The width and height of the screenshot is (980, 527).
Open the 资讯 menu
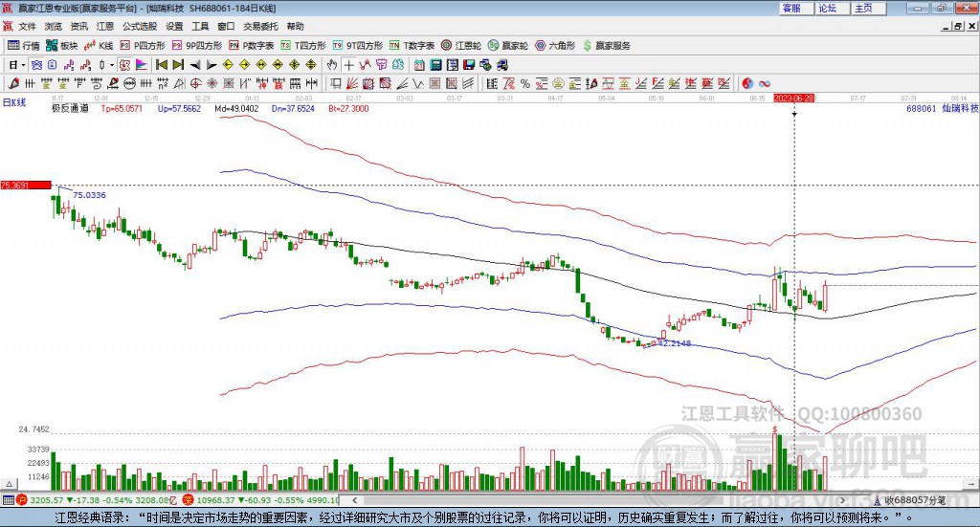pyautogui.click(x=78, y=26)
